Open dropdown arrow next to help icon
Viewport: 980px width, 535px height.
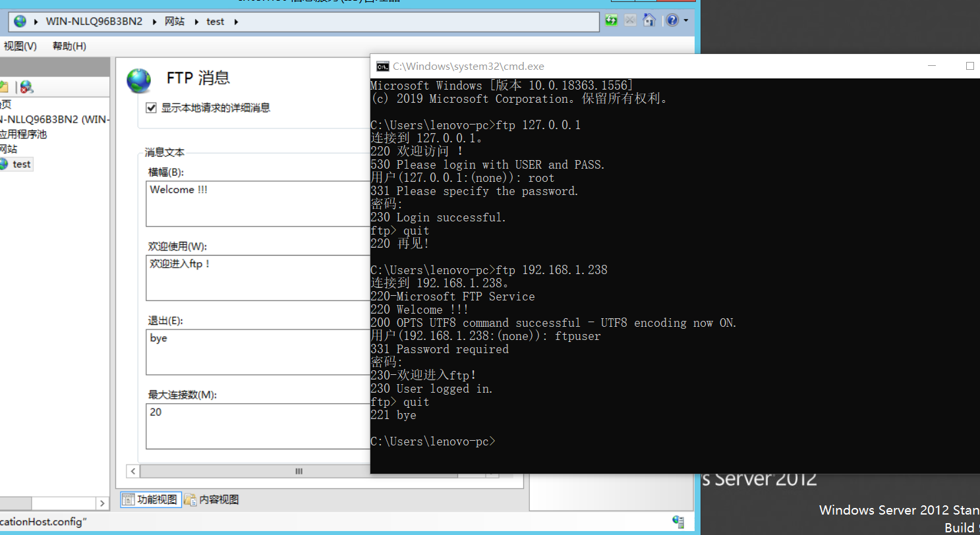point(686,20)
